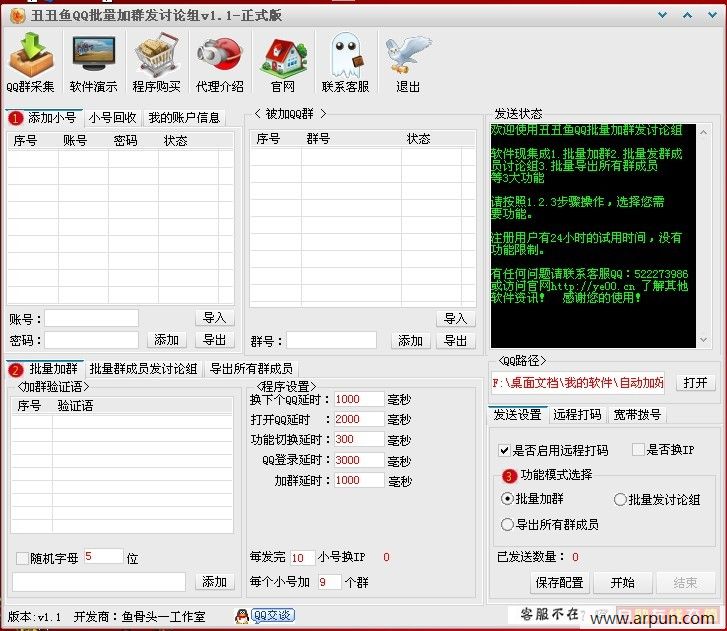The width and height of the screenshot is (727, 631).
Task: Open the 我的账户信息 tab
Action: click(x=184, y=118)
